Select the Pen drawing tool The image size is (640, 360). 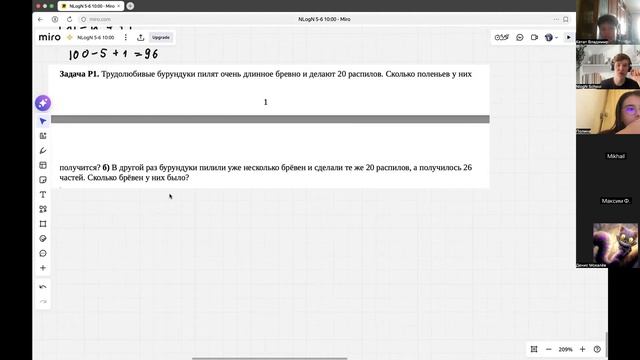[43, 151]
